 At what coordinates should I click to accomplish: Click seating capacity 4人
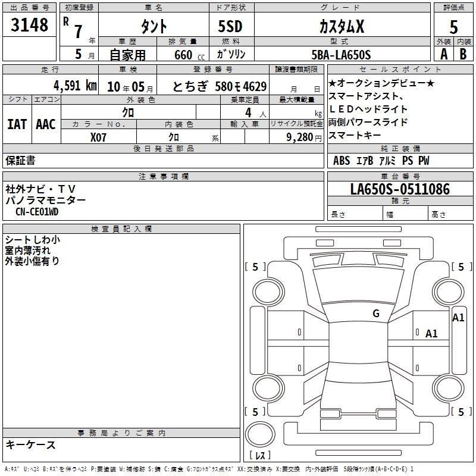point(255,113)
